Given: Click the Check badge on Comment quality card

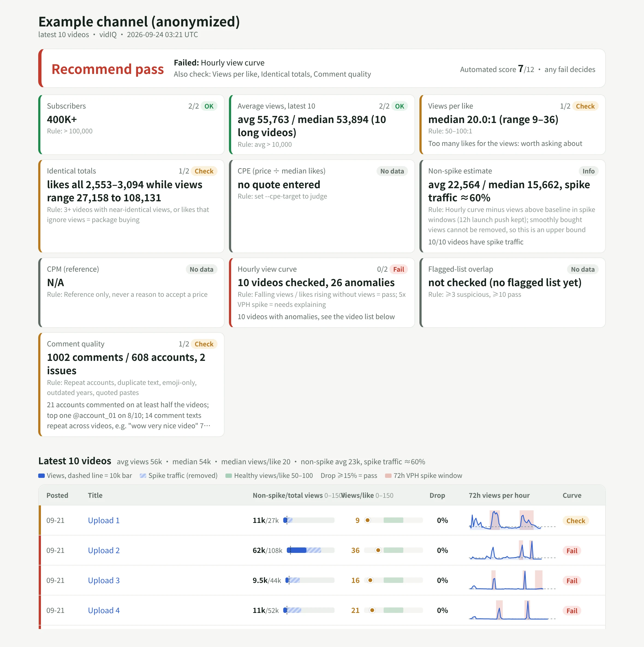Looking at the screenshot, I should click(x=204, y=344).
